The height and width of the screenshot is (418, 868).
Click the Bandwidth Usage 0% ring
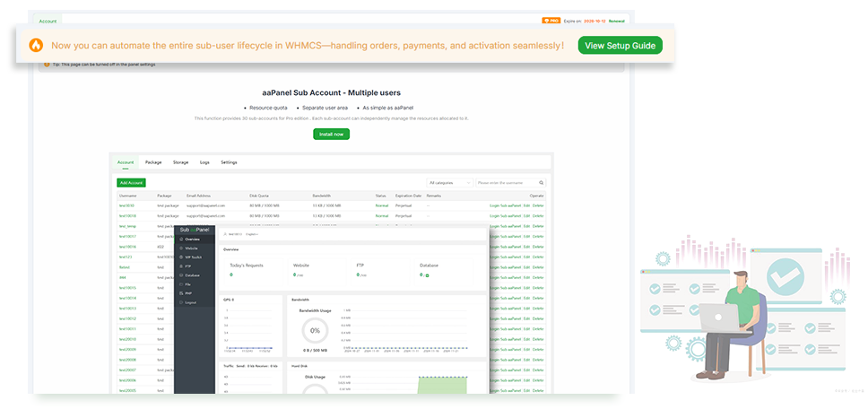click(x=315, y=331)
